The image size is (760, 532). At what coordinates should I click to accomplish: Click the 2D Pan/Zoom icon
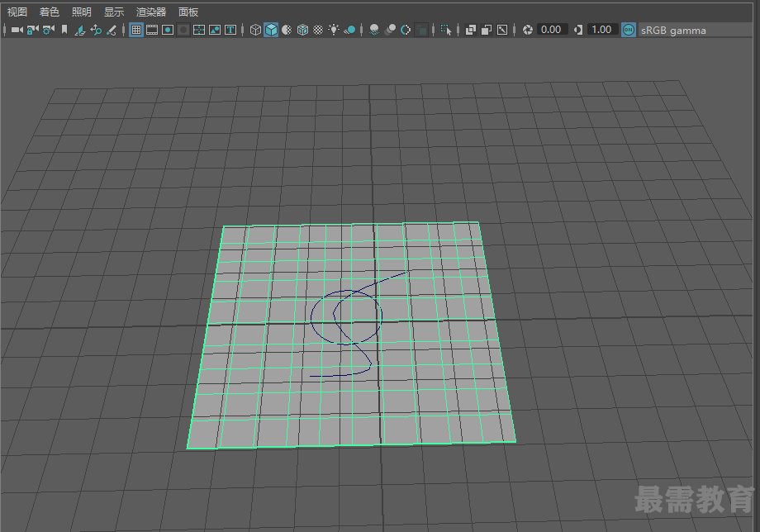(96, 30)
